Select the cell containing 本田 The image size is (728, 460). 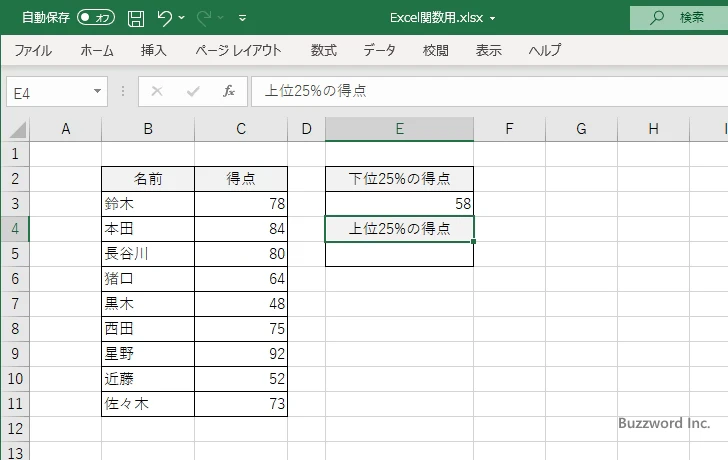[148, 229]
